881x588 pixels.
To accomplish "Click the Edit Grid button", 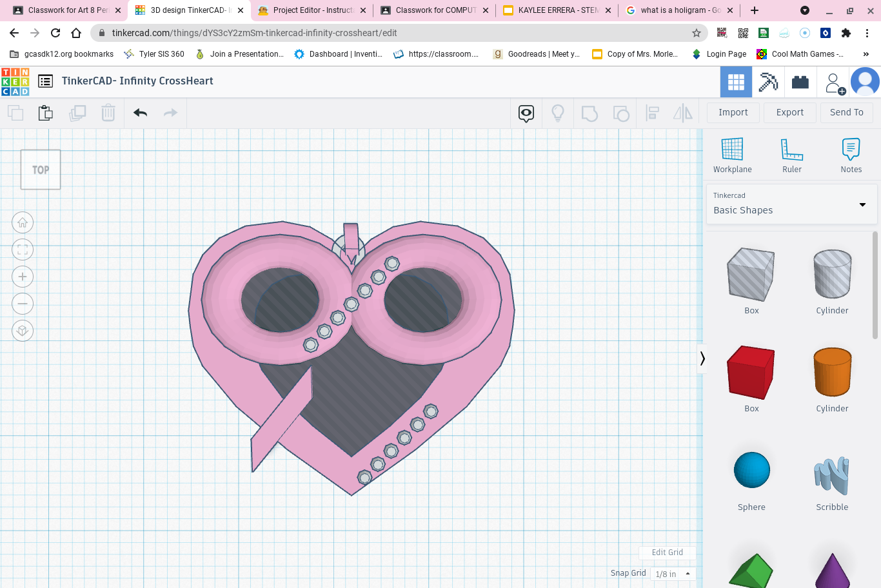I will pos(667,553).
